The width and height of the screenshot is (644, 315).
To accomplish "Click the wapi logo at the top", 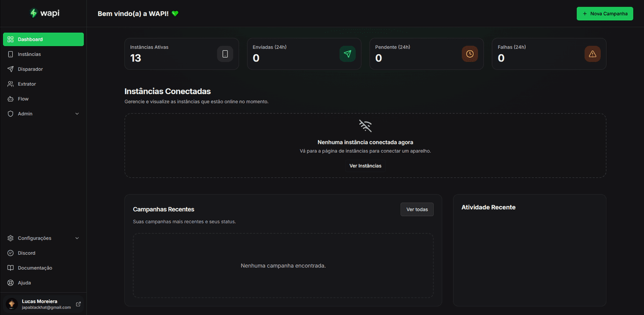I will coord(44,13).
